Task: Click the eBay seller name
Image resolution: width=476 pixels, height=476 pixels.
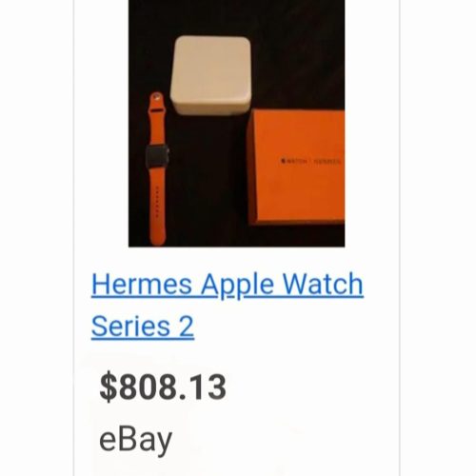Action: tap(135, 440)
